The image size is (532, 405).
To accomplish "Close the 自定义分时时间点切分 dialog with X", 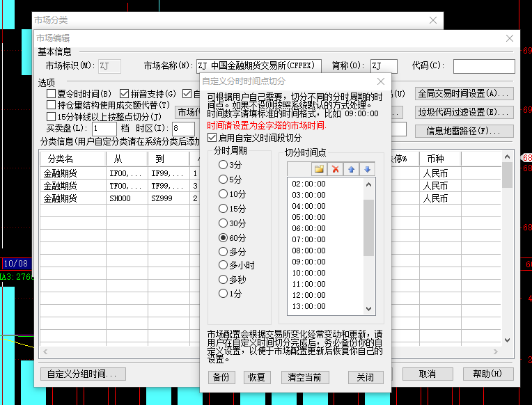I will pos(380,81).
